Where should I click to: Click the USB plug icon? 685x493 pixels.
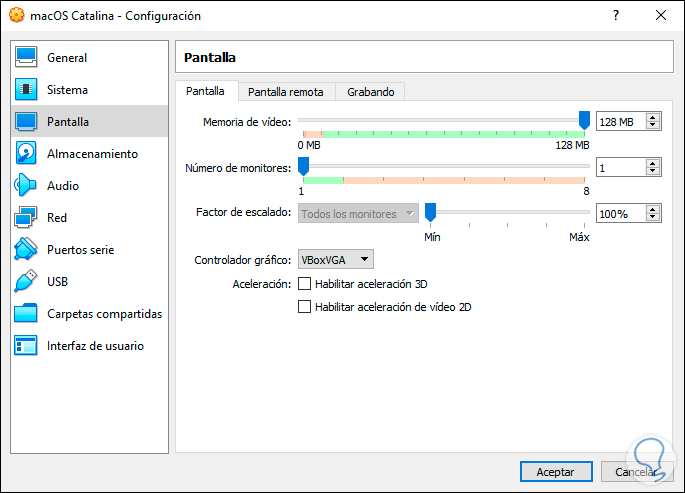[26, 281]
